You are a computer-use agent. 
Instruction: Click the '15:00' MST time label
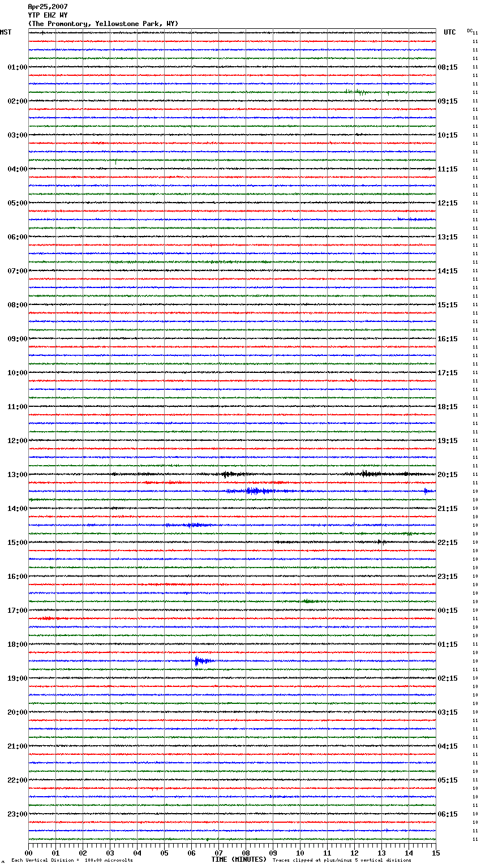pos(17,543)
